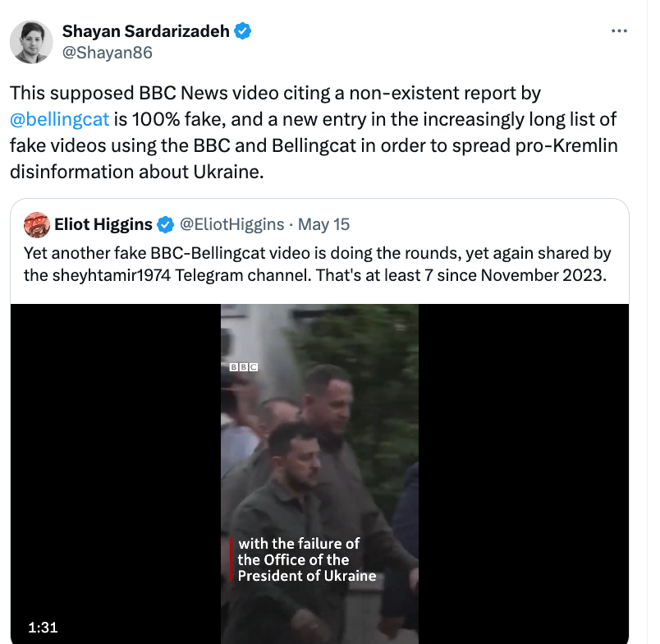The width and height of the screenshot is (660, 644).
Task: Open the @bellingcat mention link
Action: click(59, 119)
